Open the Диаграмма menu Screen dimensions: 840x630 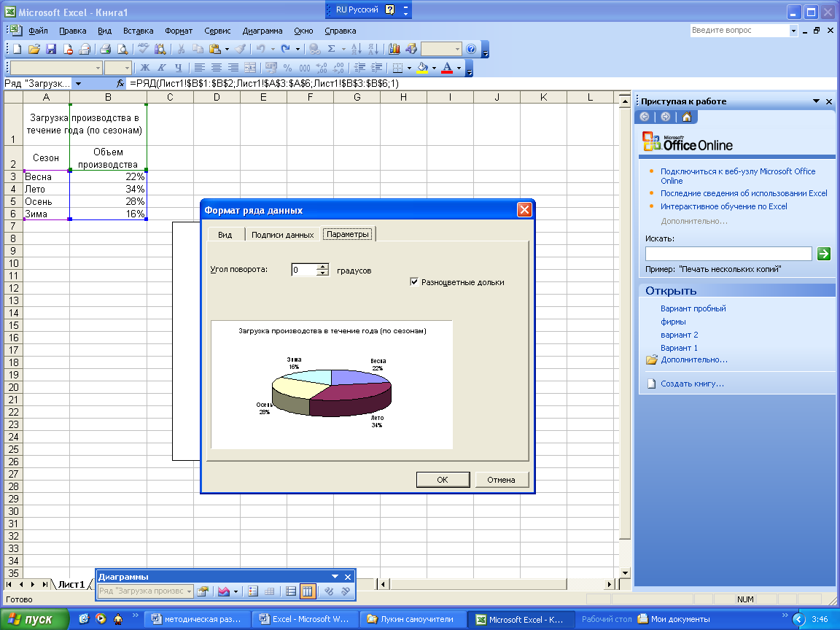(262, 31)
